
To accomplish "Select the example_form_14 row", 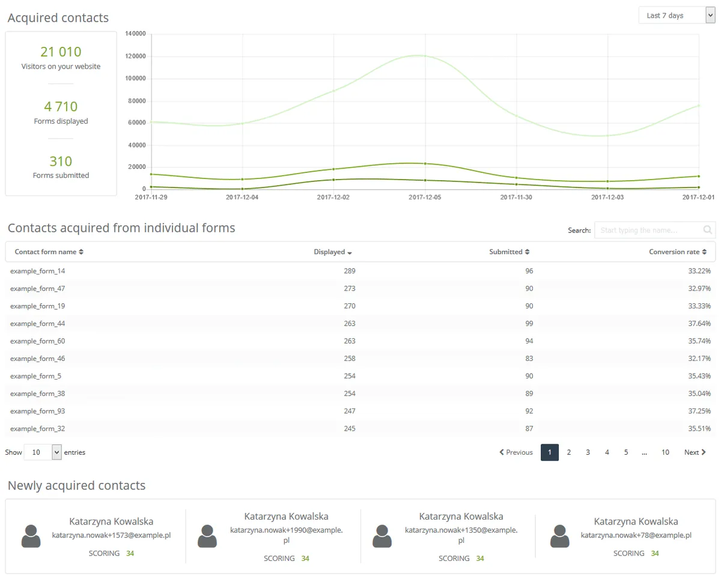I will point(360,271).
